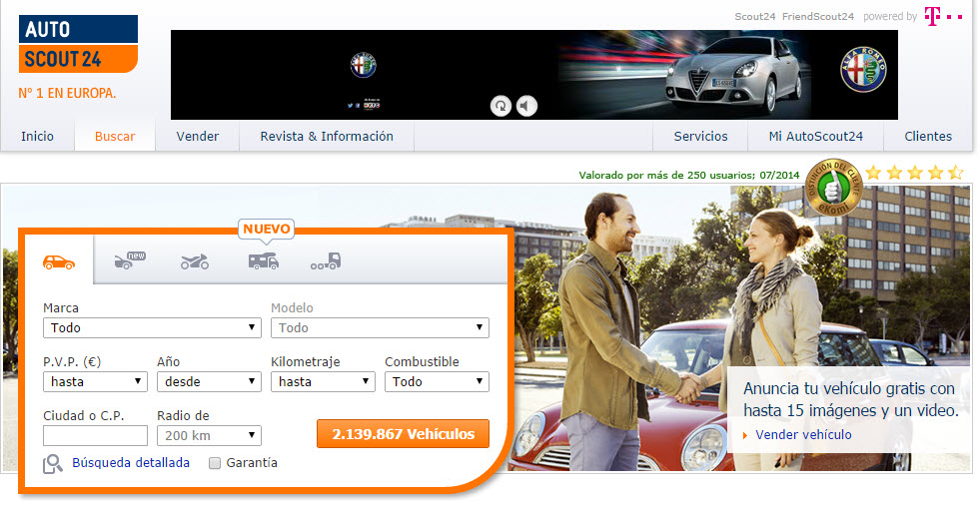
Task: Open the Kilometraje dropdown
Action: (x=323, y=381)
